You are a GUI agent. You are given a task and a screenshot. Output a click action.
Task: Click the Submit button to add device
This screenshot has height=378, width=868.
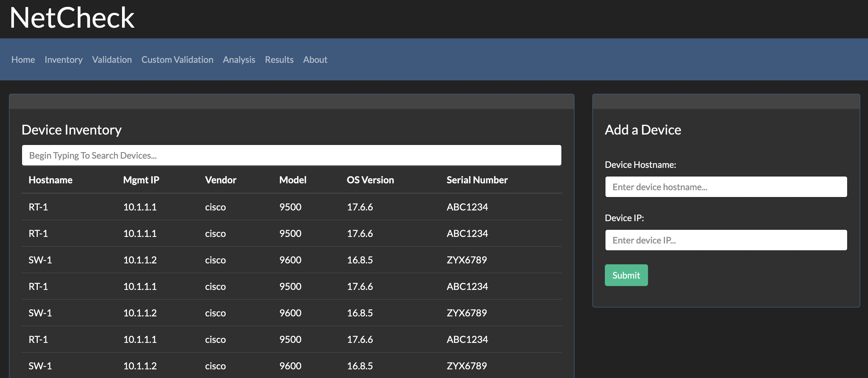click(x=626, y=275)
